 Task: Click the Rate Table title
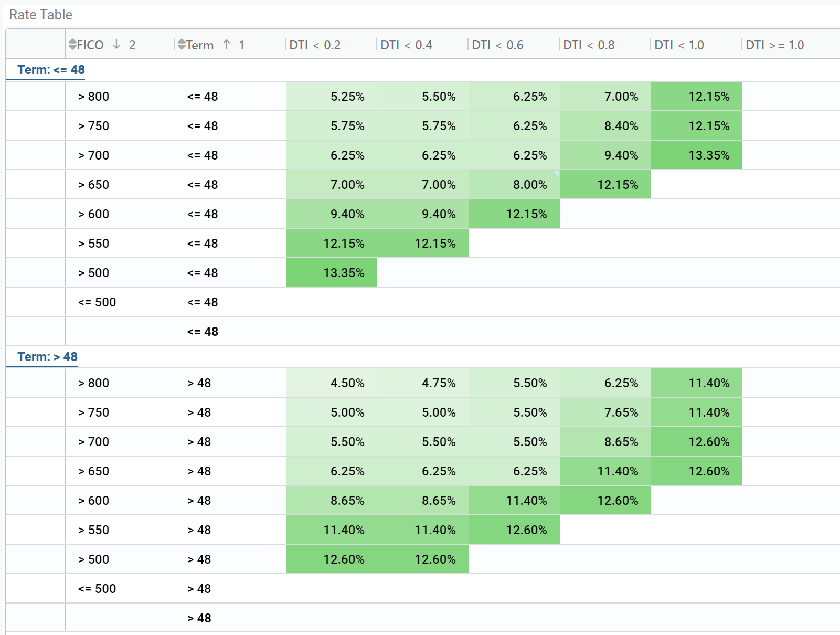coord(41,15)
